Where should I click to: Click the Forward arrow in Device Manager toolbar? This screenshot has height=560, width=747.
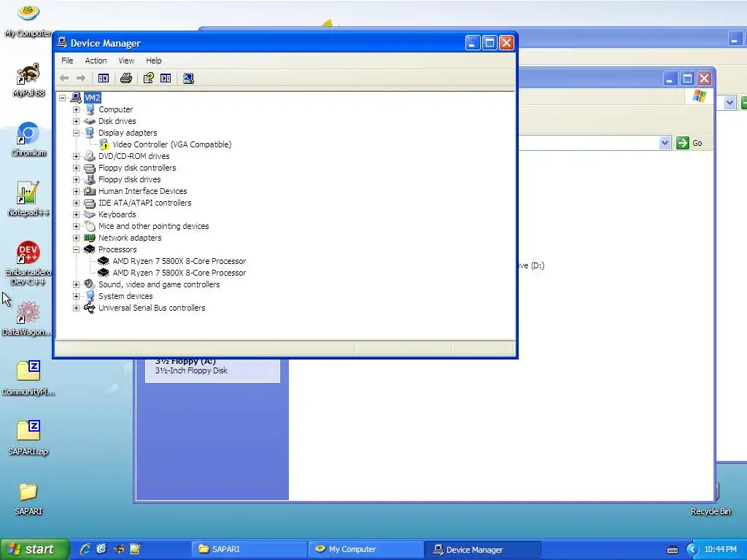click(x=81, y=78)
